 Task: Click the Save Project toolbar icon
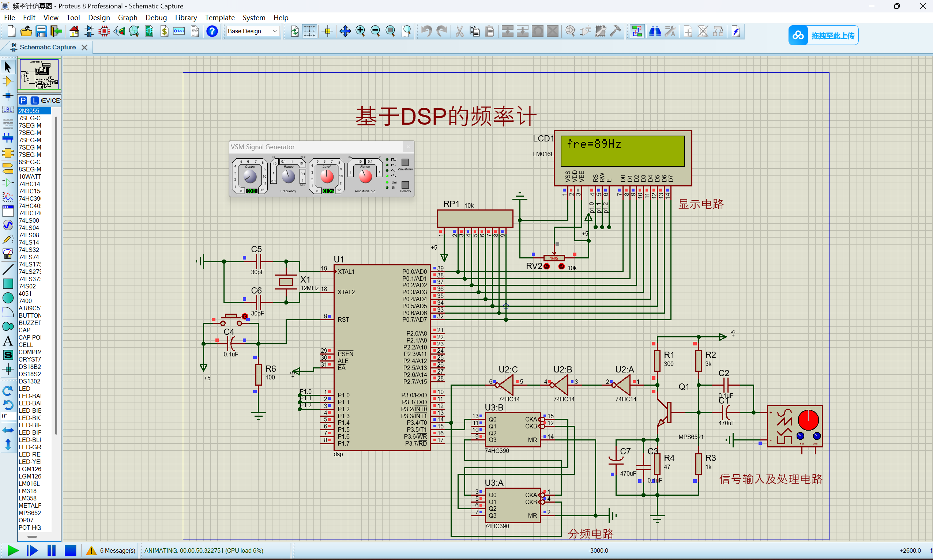tap(41, 31)
